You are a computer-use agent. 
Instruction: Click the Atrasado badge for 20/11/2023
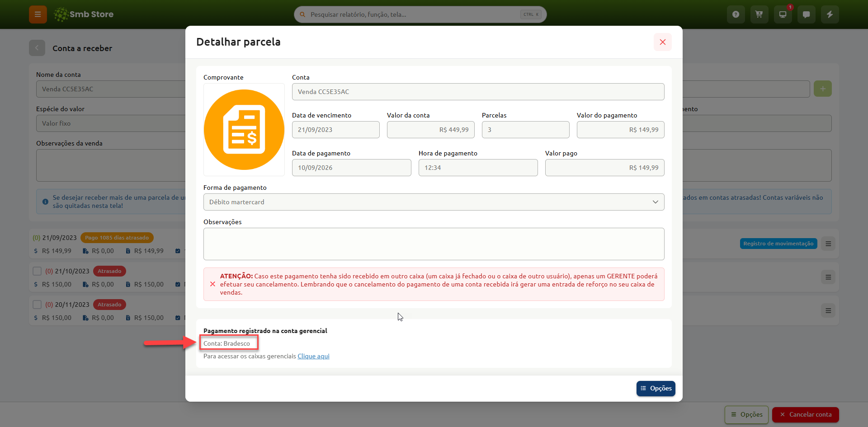tap(109, 305)
